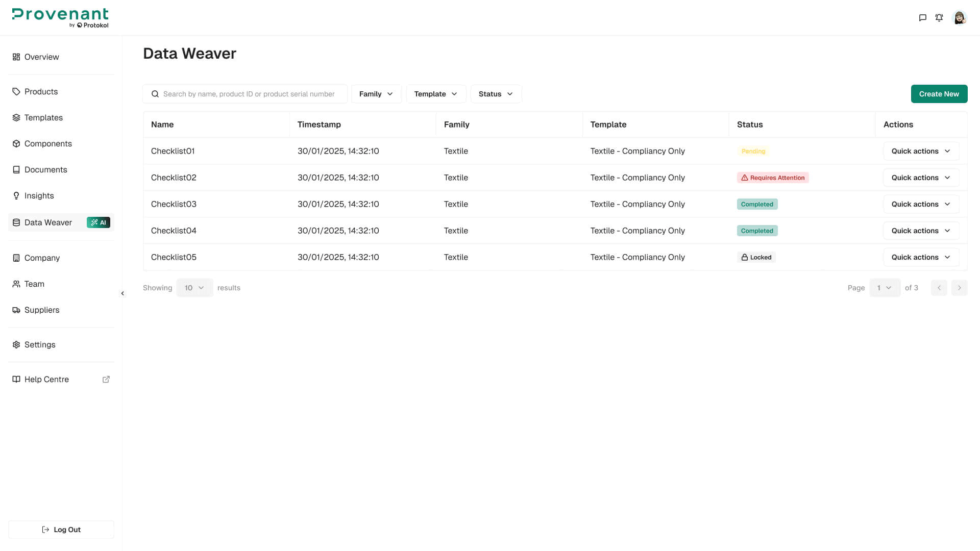Click the search magnifier icon
Viewport: 980px width, 551px height.
[155, 94]
